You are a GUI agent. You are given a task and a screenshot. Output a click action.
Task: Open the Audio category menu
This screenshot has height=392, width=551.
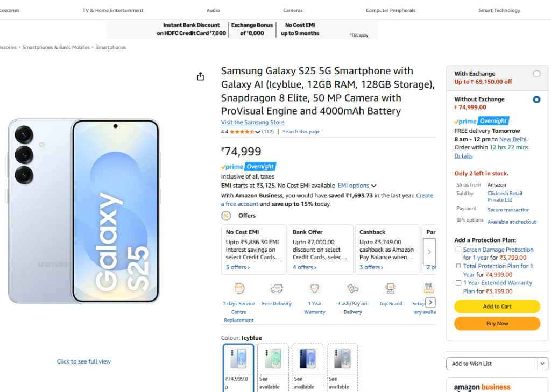point(213,10)
